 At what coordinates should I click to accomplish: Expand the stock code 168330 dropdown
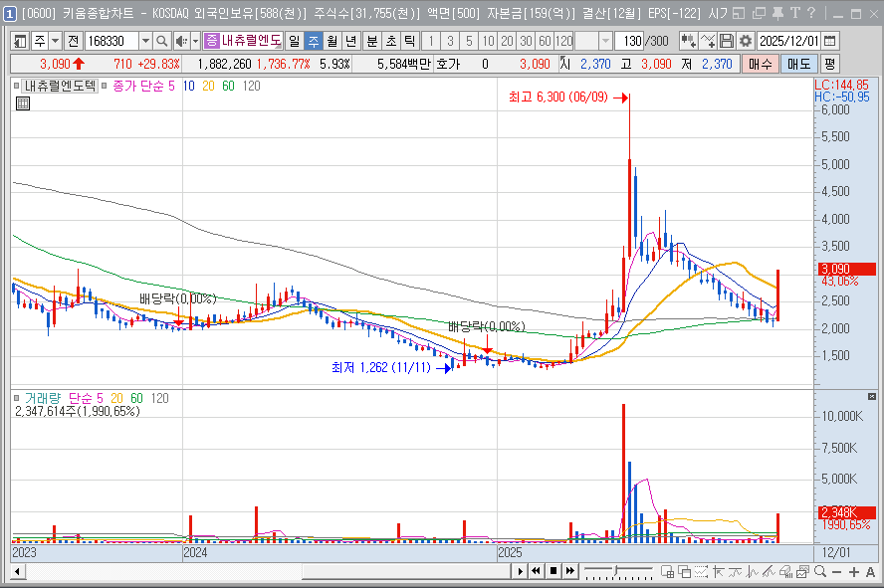tap(145, 41)
